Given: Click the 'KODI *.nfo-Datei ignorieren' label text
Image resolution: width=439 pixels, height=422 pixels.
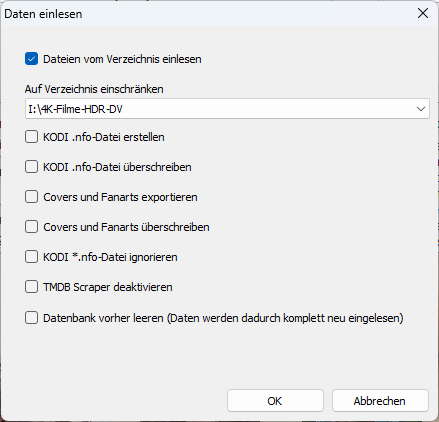Looking at the screenshot, I should click(x=110, y=257).
